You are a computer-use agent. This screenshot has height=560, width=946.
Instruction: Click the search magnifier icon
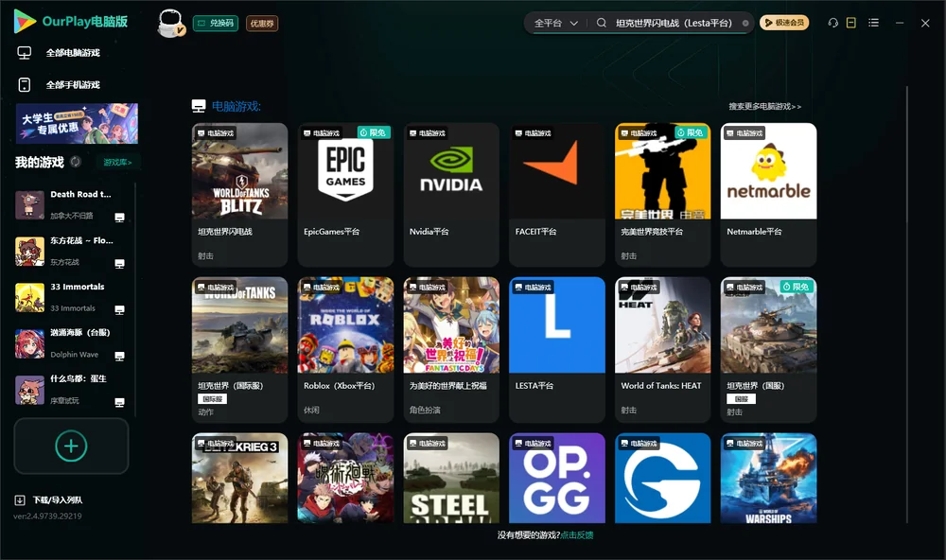(602, 23)
